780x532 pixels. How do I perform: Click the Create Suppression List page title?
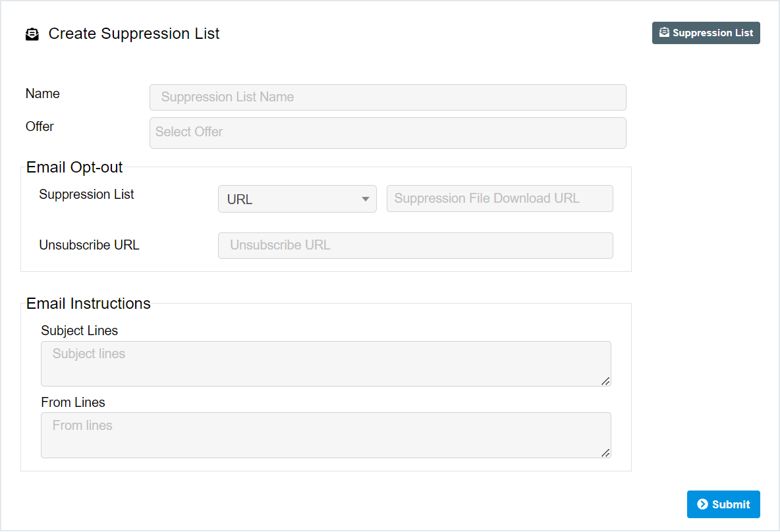134,34
